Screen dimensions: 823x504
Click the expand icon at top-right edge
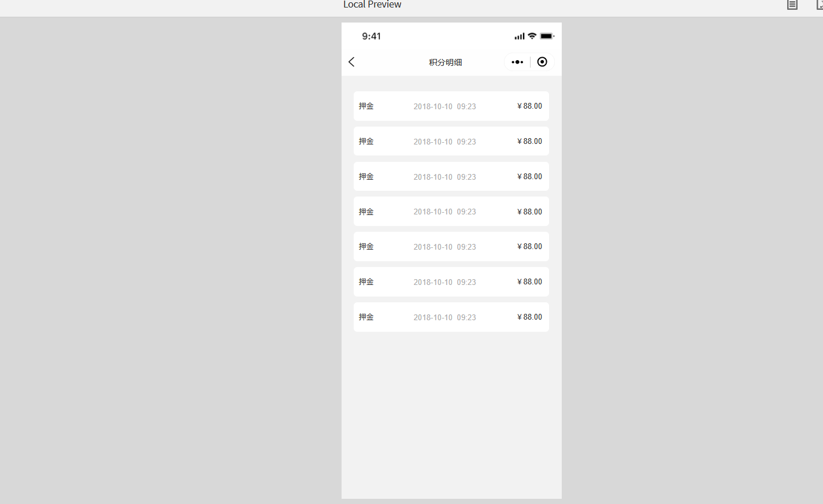(820, 5)
